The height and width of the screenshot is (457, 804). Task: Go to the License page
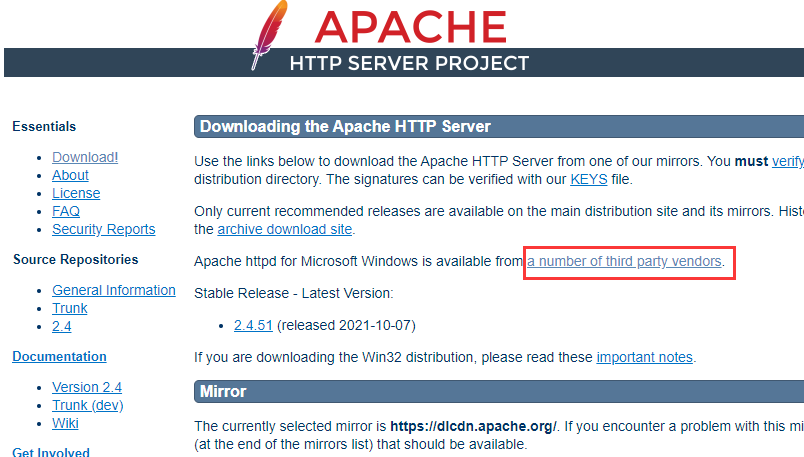tap(76, 193)
